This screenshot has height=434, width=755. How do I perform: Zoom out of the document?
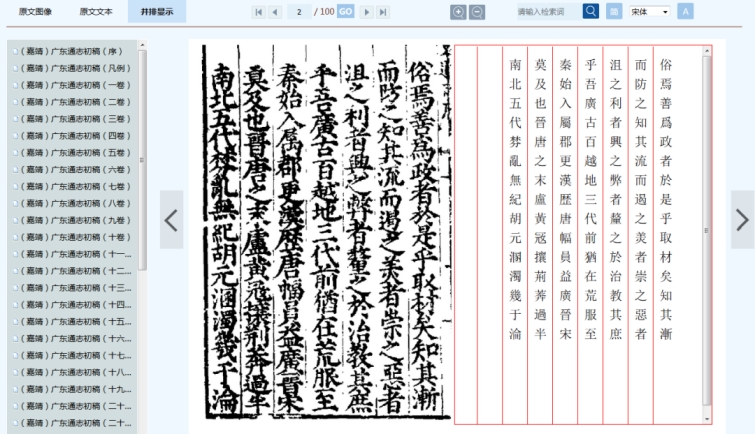click(x=476, y=11)
